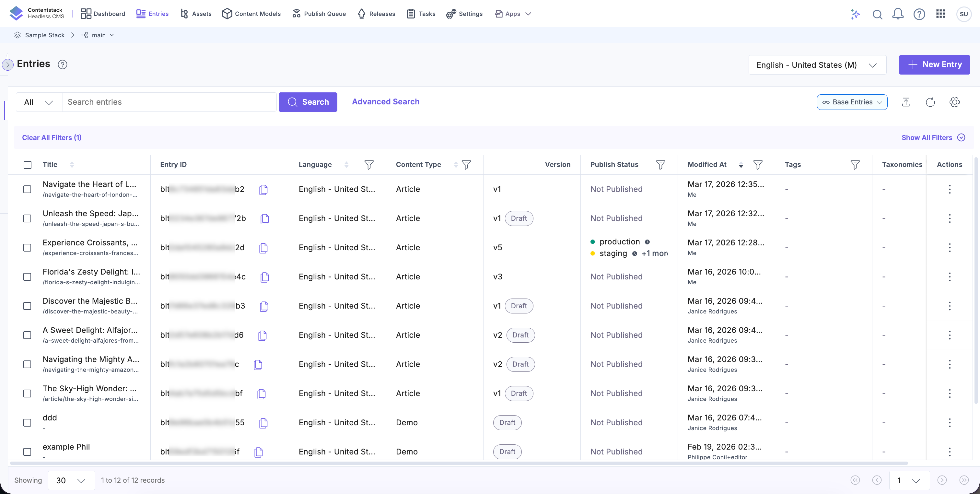980x494 pixels.
Task: Check the Experience Croissants entry checkbox
Action: 28,248
